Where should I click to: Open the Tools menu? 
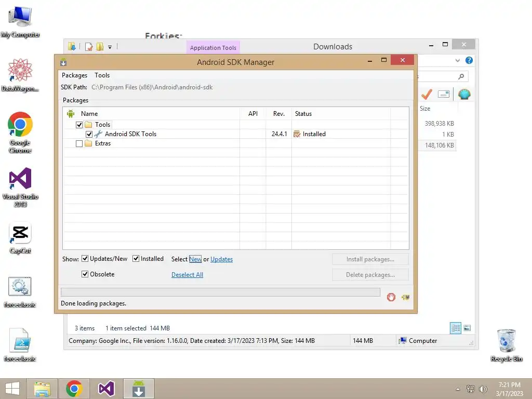[102, 75]
